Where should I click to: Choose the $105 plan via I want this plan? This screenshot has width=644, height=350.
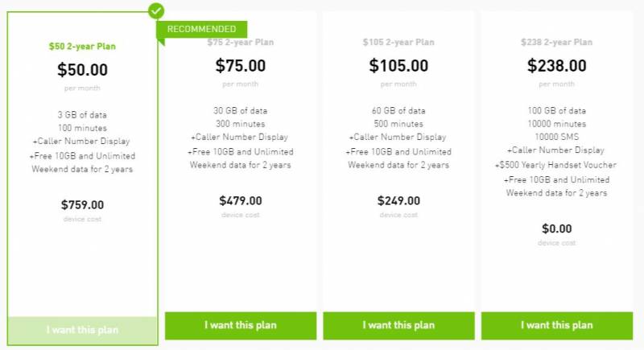[x=398, y=325]
